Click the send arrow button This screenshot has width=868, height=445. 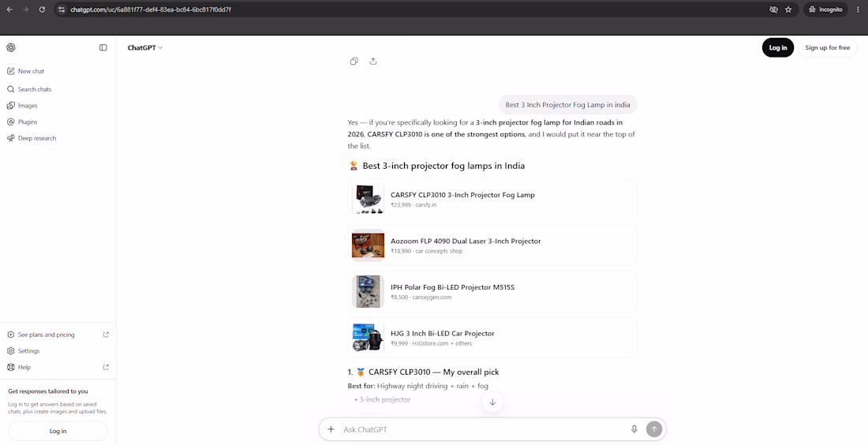[654, 429]
